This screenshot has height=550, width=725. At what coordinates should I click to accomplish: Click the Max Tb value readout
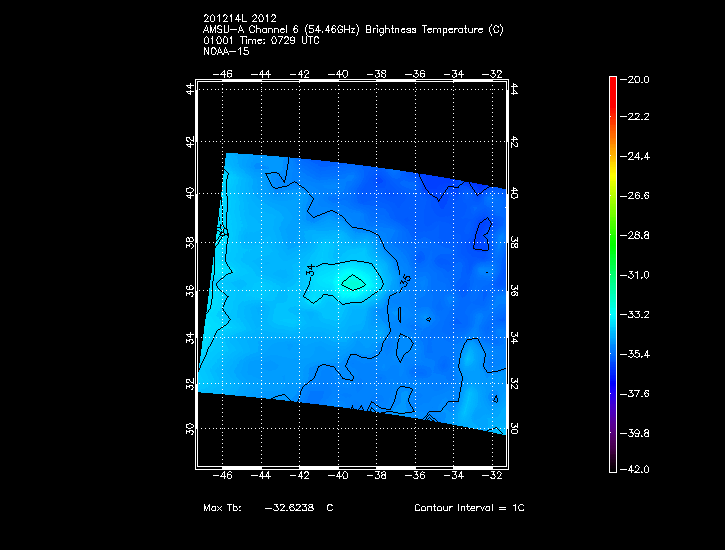(x=299, y=508)
